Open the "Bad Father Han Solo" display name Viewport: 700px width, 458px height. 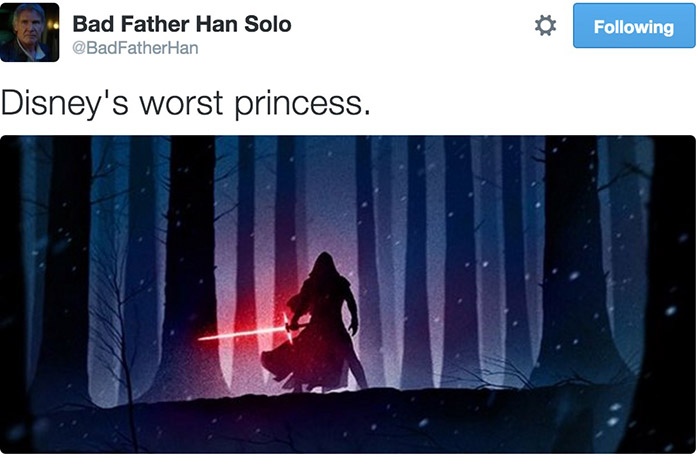pyautogui.click(x=182, y=24)
